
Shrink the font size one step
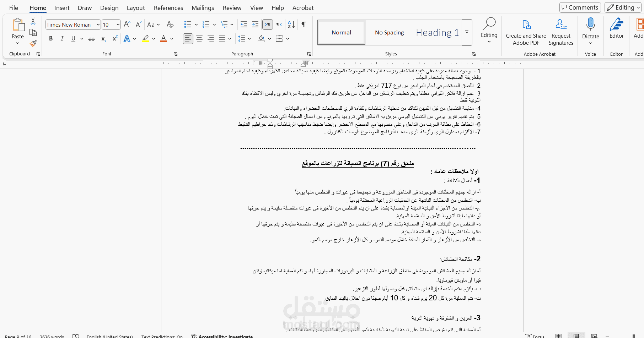(138, 24)
